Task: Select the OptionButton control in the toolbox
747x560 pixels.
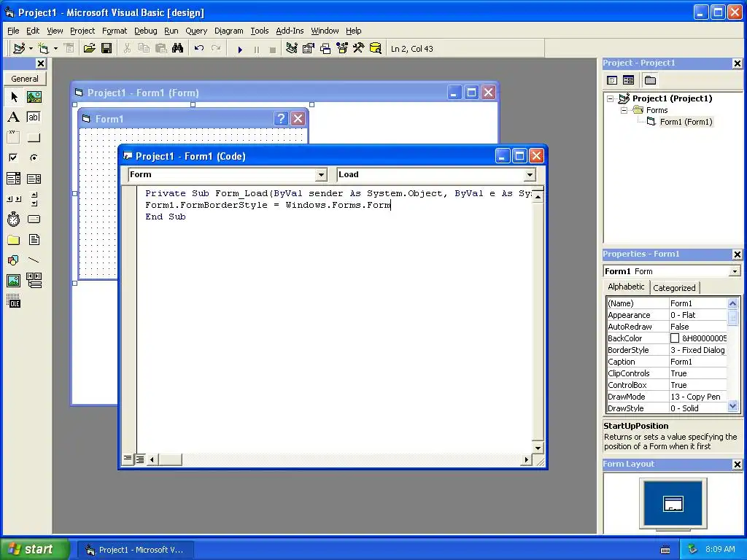Action: point(34,157)
